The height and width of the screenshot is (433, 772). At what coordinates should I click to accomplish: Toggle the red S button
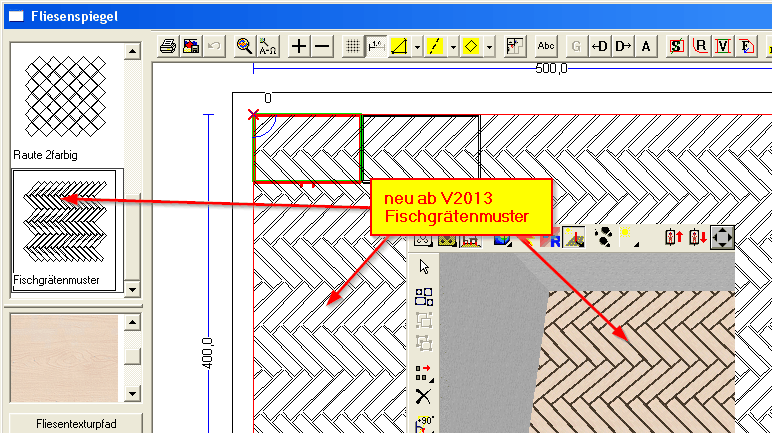677,46
